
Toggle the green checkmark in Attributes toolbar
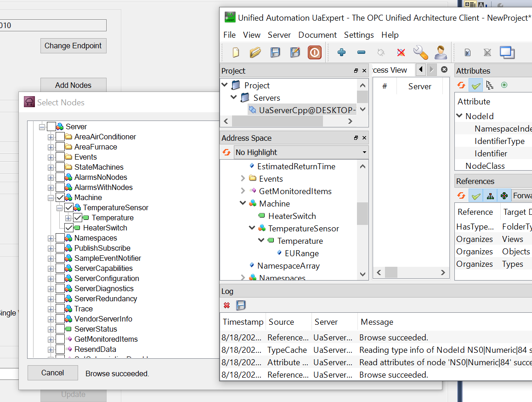[x=475, y=85]
